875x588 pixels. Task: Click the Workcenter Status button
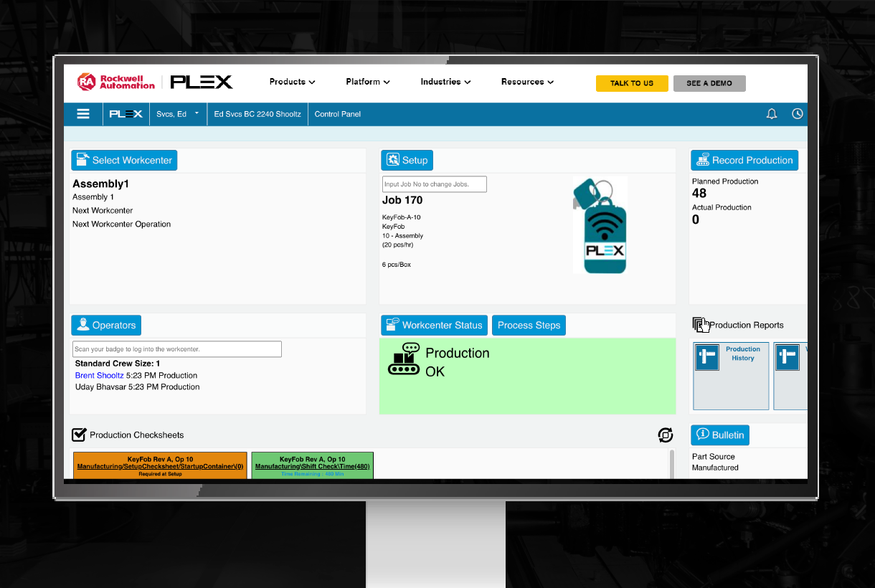434,325
